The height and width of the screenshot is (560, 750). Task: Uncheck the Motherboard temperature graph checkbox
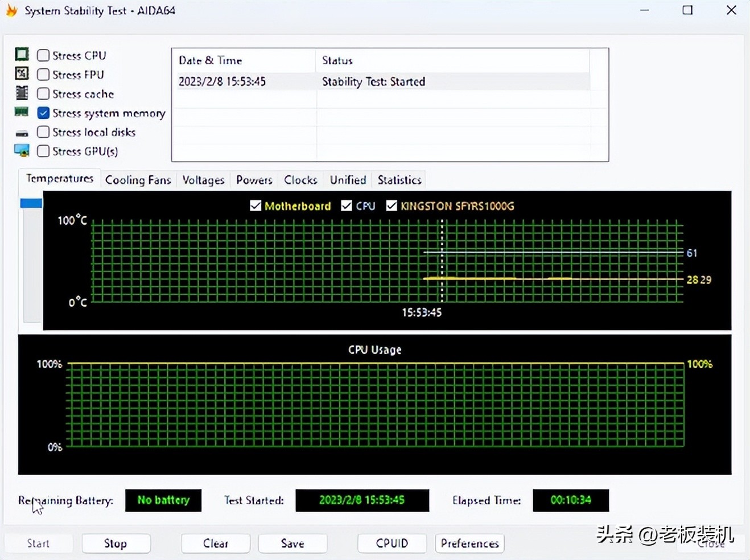[255, 205]
